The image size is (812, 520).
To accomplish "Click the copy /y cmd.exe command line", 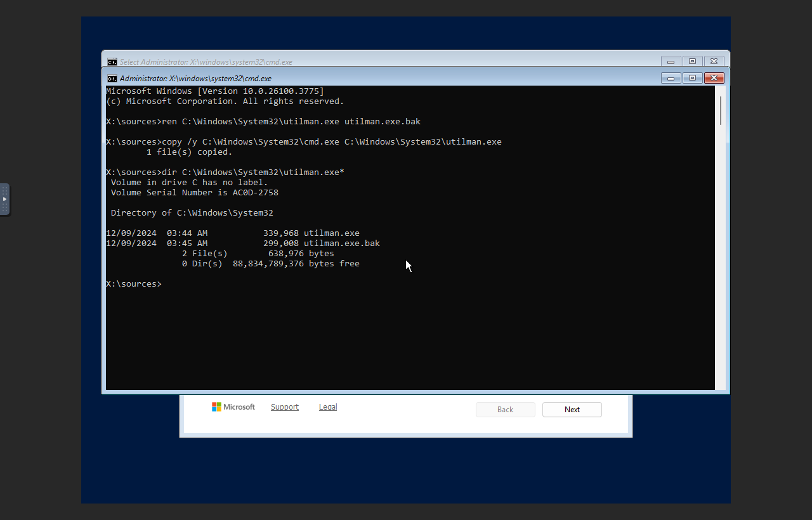I will point(304,142).
